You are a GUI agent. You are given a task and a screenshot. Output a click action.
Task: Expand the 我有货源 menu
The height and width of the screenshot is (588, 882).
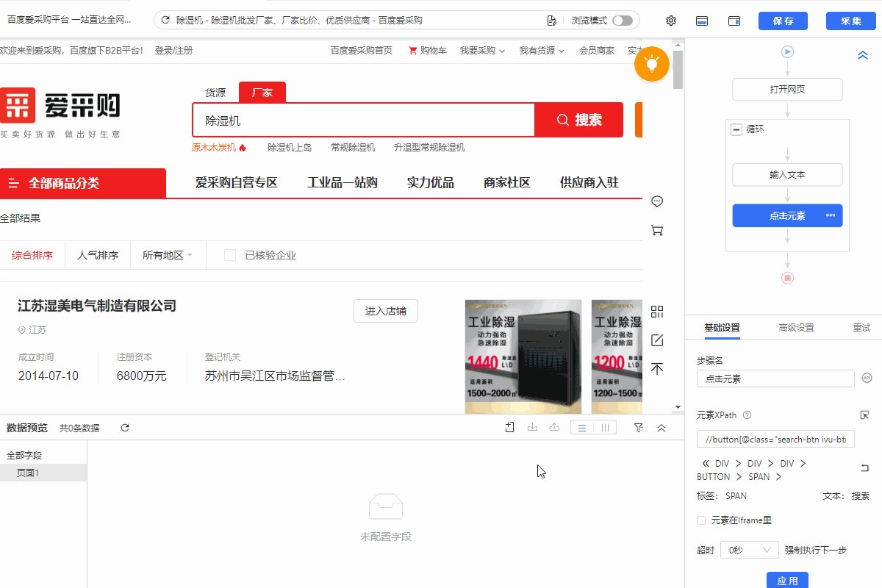tap(542, 51)
